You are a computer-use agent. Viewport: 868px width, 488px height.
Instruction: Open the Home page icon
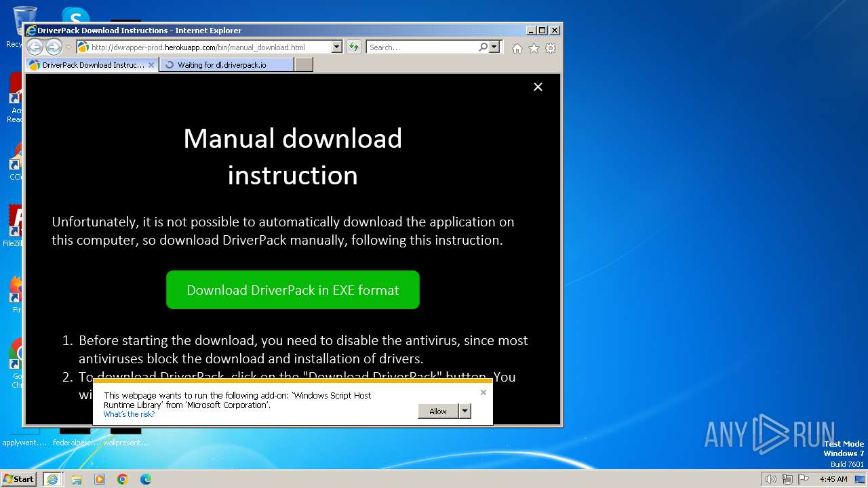click(x=517, y=48)
